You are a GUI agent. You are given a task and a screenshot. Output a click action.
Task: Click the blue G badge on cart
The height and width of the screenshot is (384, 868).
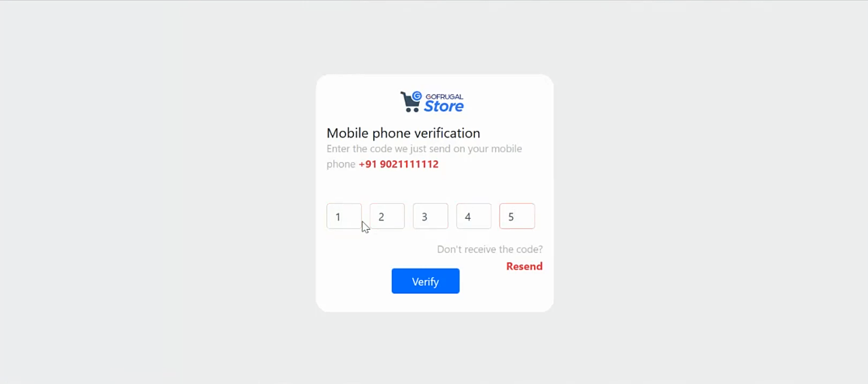click(417, 96)
